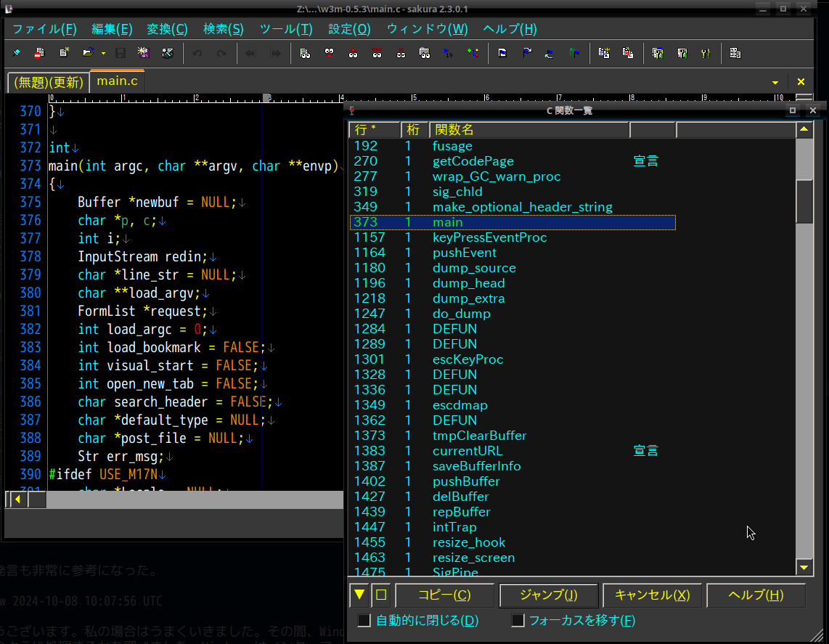Click the キャンセル(X) button
This screenshot has width=829, height=644.
653,595
